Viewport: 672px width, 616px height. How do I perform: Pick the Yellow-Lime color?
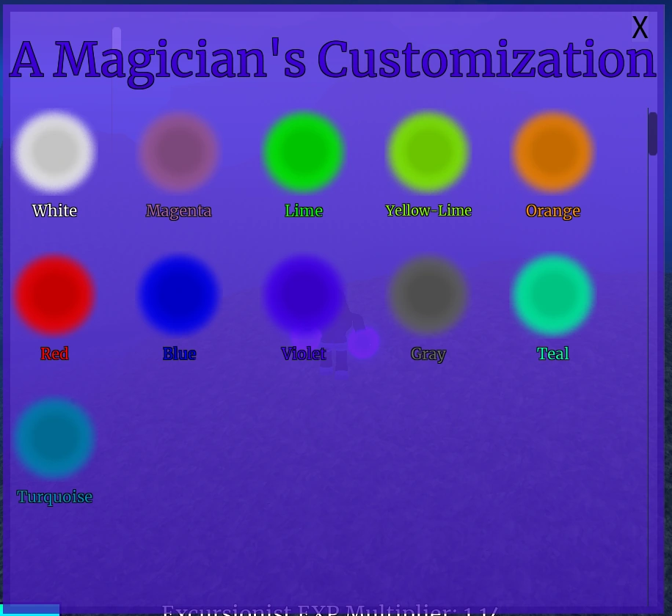click(428, 152)
